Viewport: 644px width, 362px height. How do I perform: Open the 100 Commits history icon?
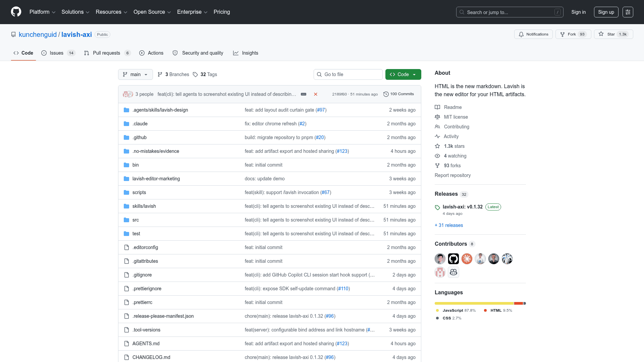coord(386,94)
